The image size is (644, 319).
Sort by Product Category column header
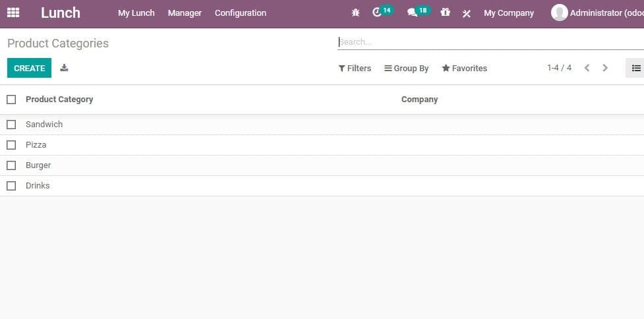59,100
